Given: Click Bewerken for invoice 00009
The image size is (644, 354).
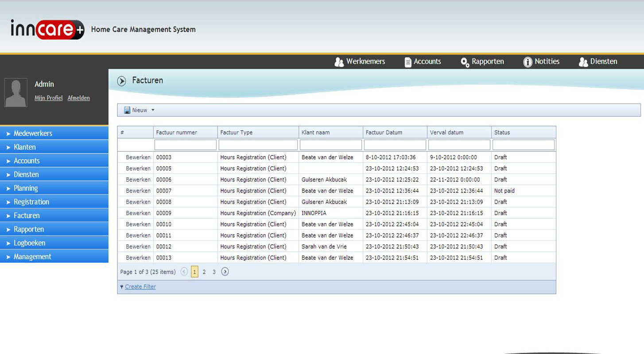Looking at the screenshot, I should pyautogui.click(x=138, y=213).
